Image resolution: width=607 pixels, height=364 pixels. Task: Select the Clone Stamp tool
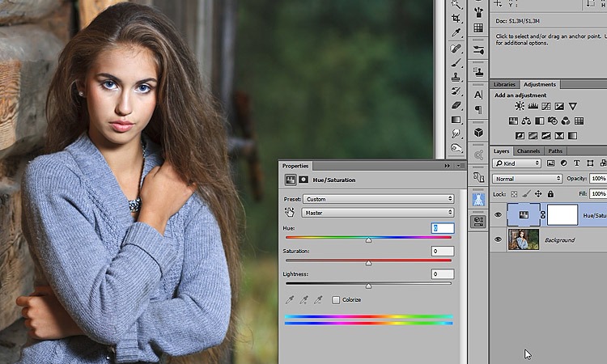click(456, 77)
